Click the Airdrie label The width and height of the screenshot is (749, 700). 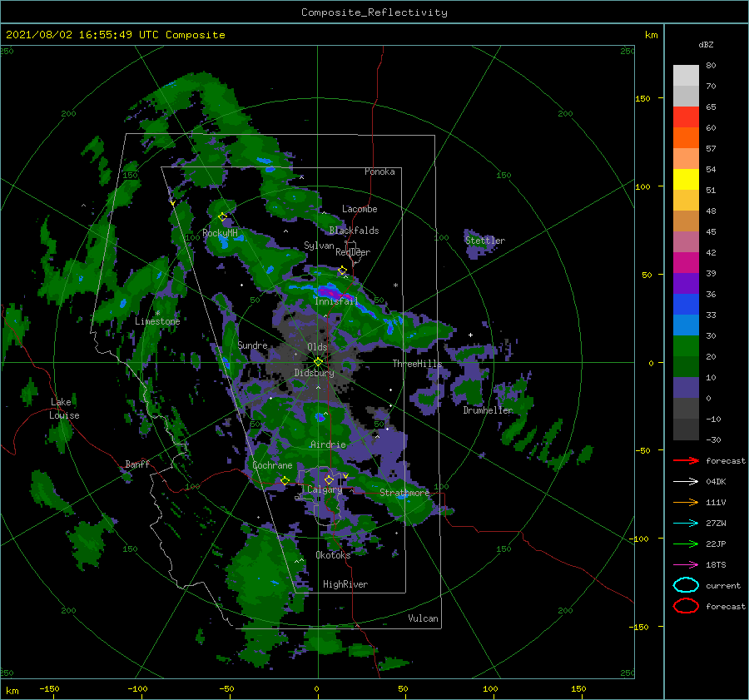(328, 444)
